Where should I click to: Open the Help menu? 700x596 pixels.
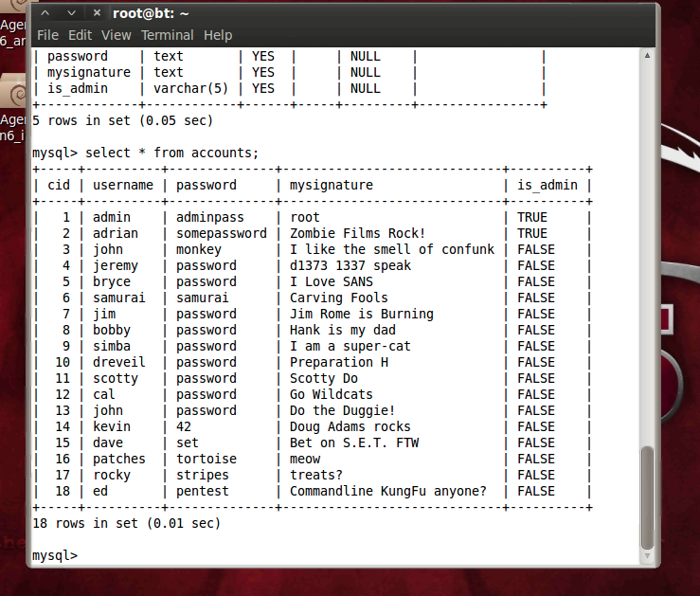tap(218, 35)
